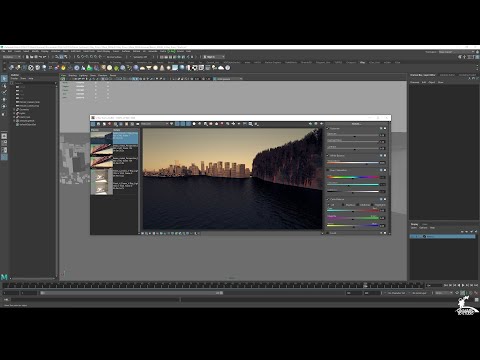The height and width of the screenshot is (360, 480).
Task: Click the Undo arrow in the status line
Action: pyautogui.click(x=40, y=57)
